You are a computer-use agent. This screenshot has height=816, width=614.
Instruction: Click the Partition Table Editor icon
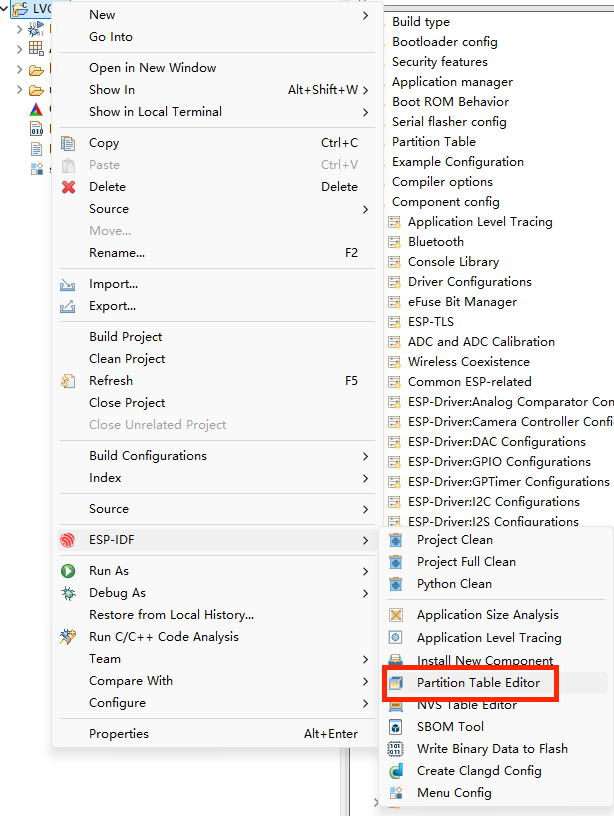pyautogui.click(x=396, y=682)
